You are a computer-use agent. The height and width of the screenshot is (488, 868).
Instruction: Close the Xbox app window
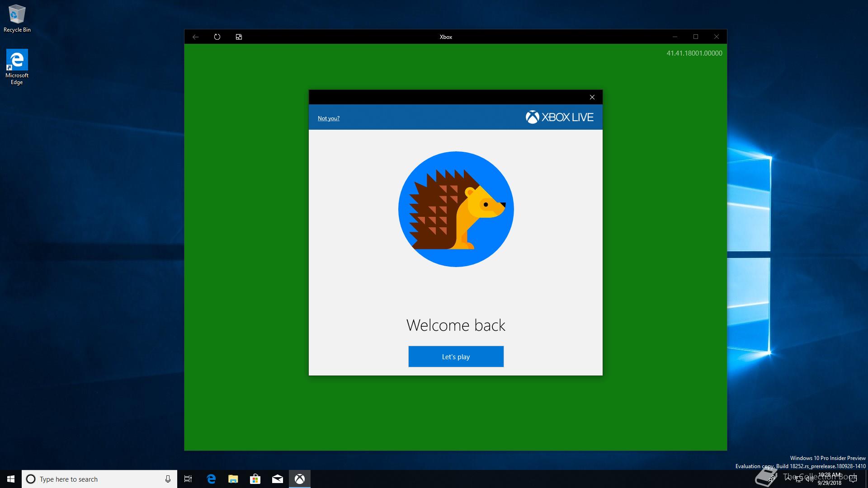tap(717, 37)
